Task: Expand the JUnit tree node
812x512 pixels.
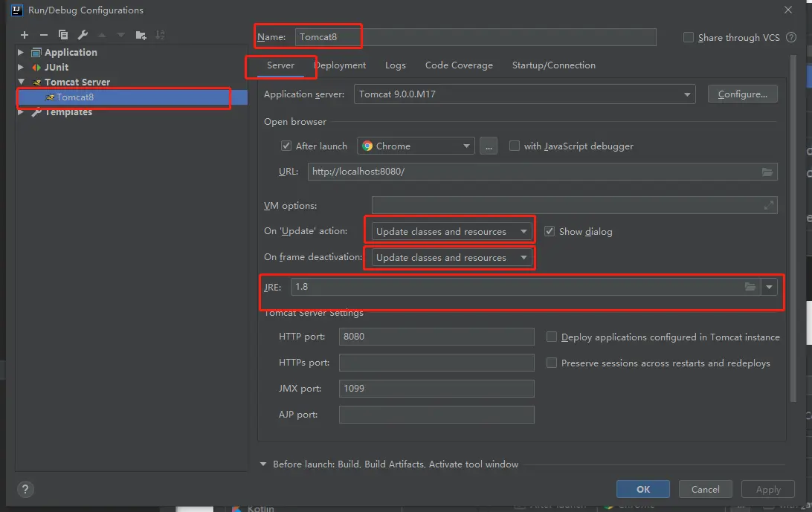Action: 21,68
